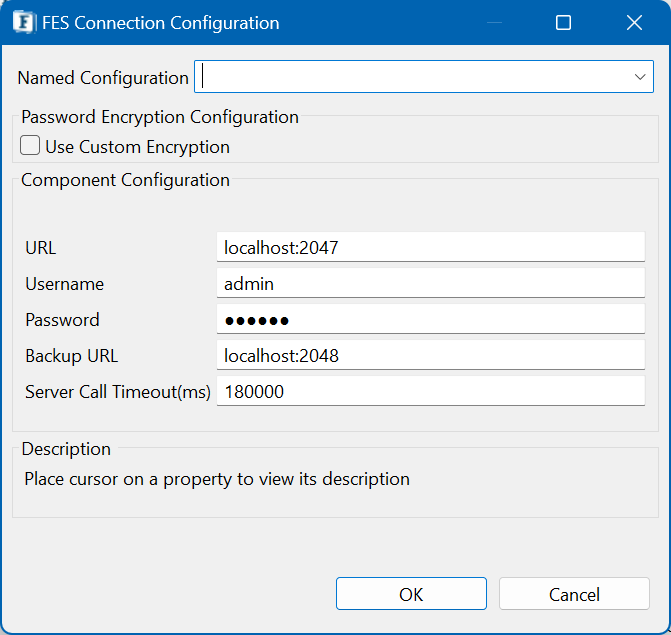Expand the Named Configuration dropdown arrow
This screenshot has height=635, width=671.
coord(640,77)
